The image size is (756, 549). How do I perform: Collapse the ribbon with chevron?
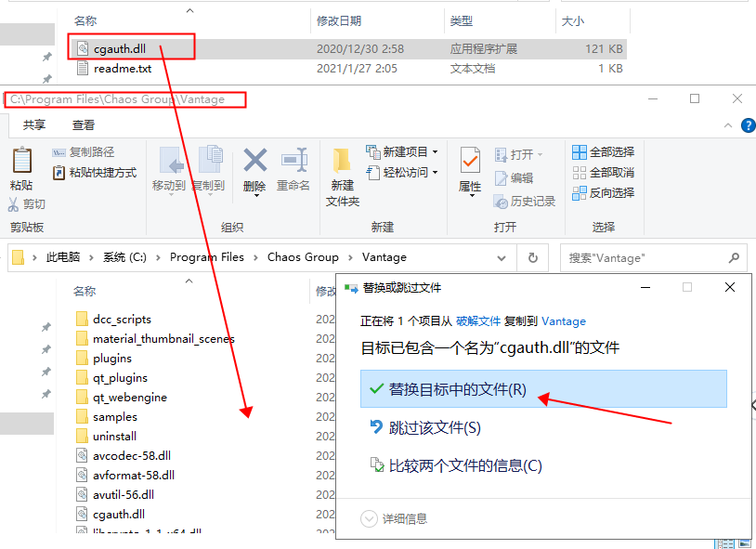pos(728,125)
